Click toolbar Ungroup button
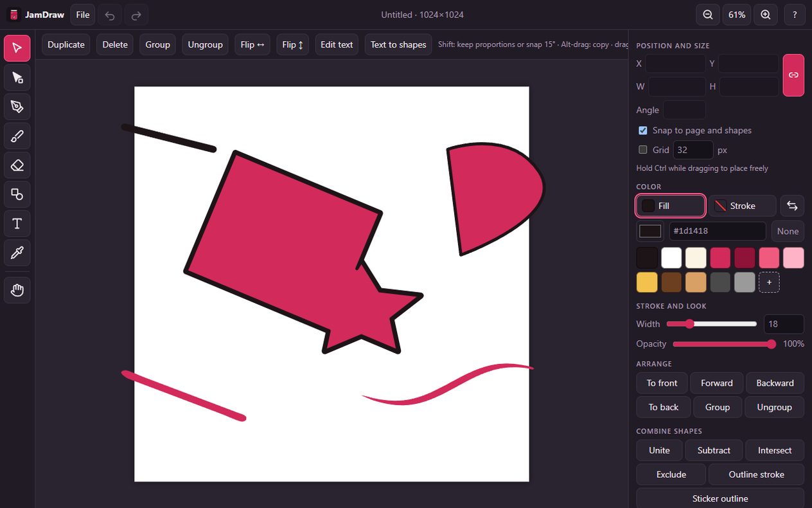This screenshot has height=508, width=812. (205, 44)
